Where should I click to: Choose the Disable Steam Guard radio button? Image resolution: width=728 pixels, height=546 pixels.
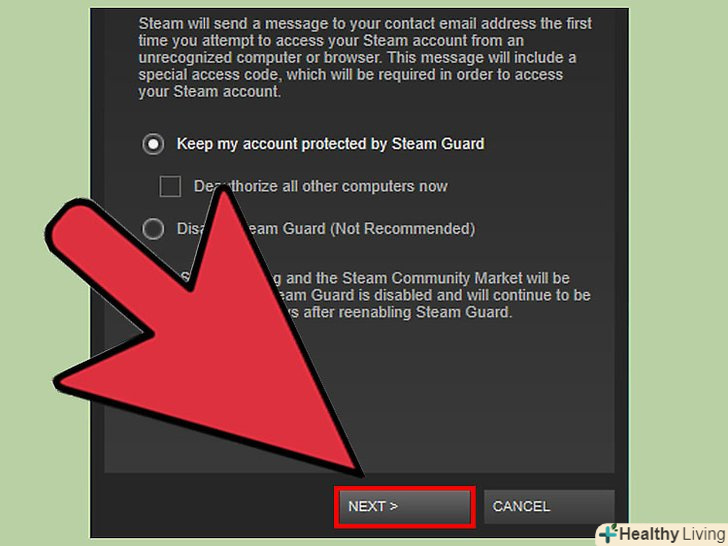click(x=153, y=228)
